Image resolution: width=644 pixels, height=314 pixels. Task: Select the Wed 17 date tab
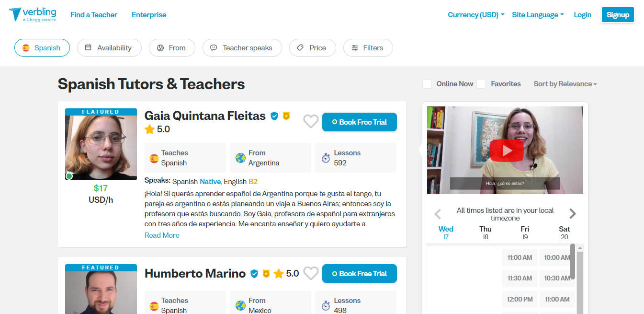pos(446,233)
